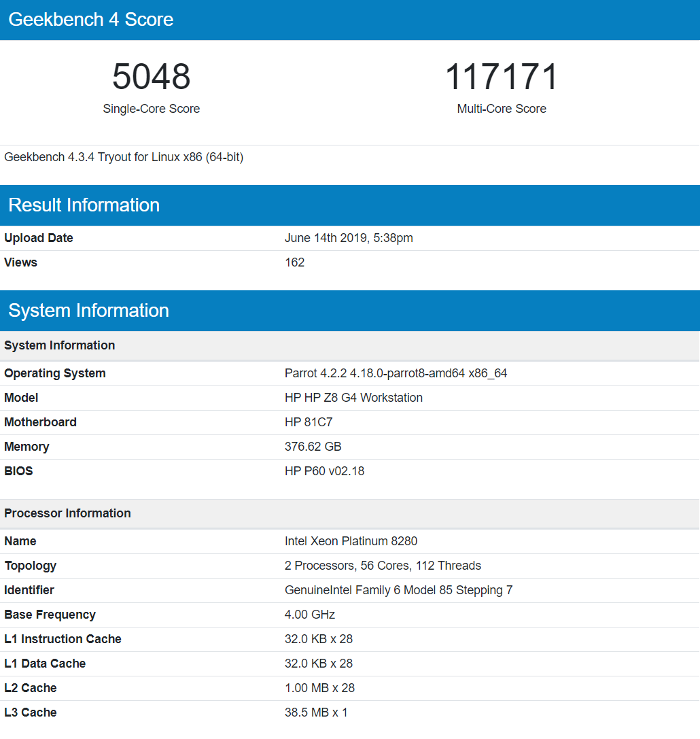Select the Parrot 4.2.2 operating system value
Viewport: 700px width, 739px height.
pos(396,373)
